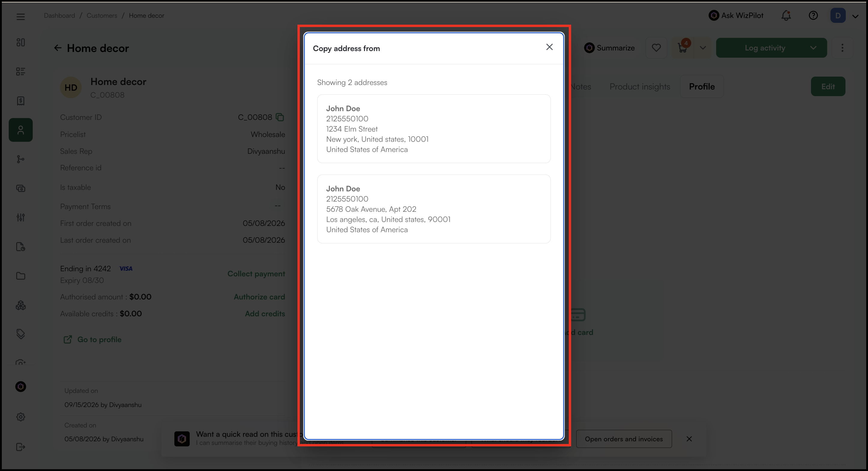Open the invoice receipt sidebar icon
The image size is (868, 471).
click(x=20, y=101)
